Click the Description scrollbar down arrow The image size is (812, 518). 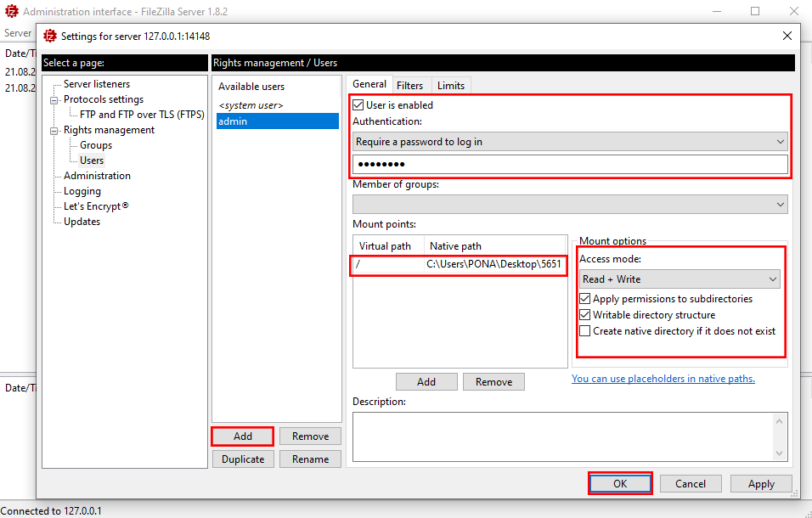point(780,453)
